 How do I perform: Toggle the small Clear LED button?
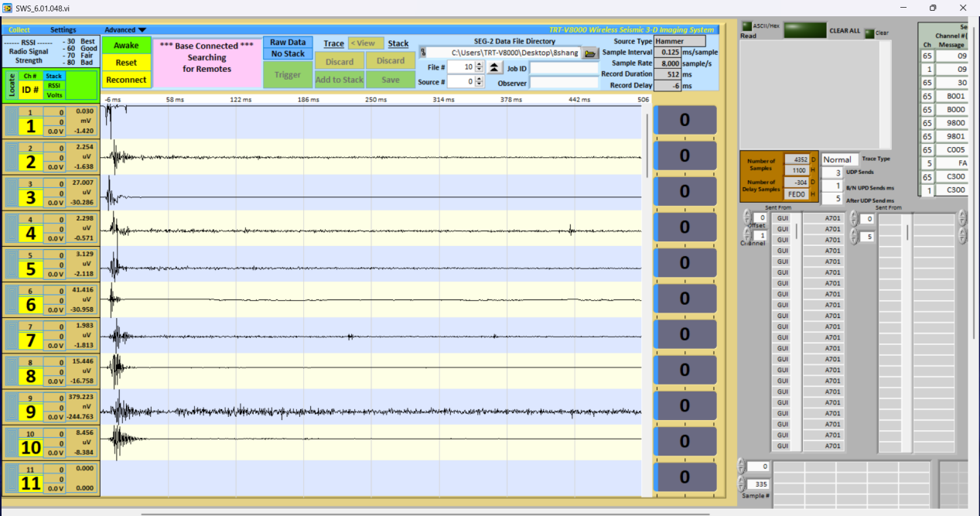pyautogui.click(x=869, y=32)
